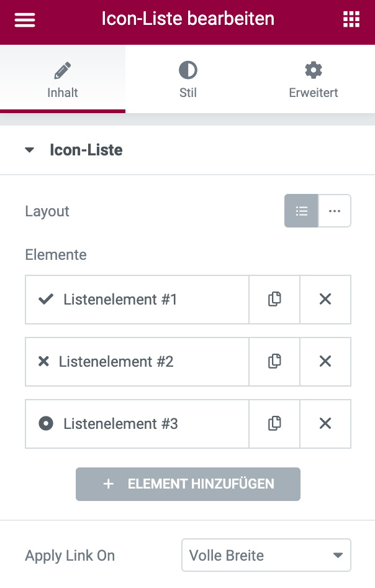Duplicate Listenelement #2
375x588 pixels.
tap(274, 361)
